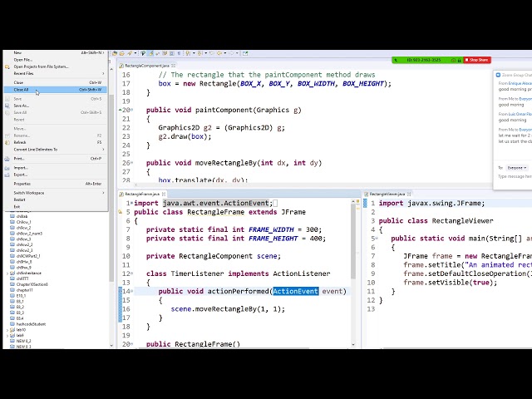Click second toolbar open-folder icon
The width and height of the screenshot is (532, 399).
pos(122,53)
